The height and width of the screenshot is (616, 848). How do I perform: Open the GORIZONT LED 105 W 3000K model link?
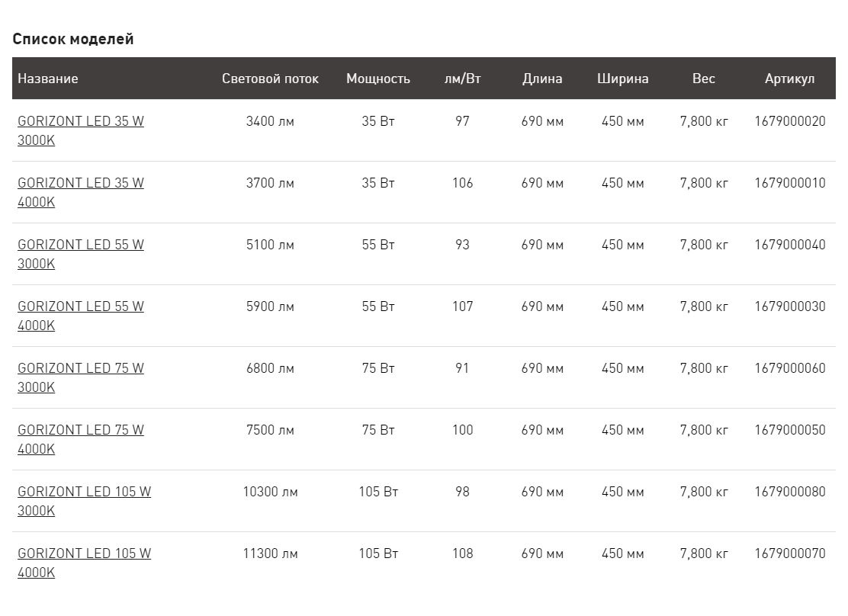pos(84,500)
